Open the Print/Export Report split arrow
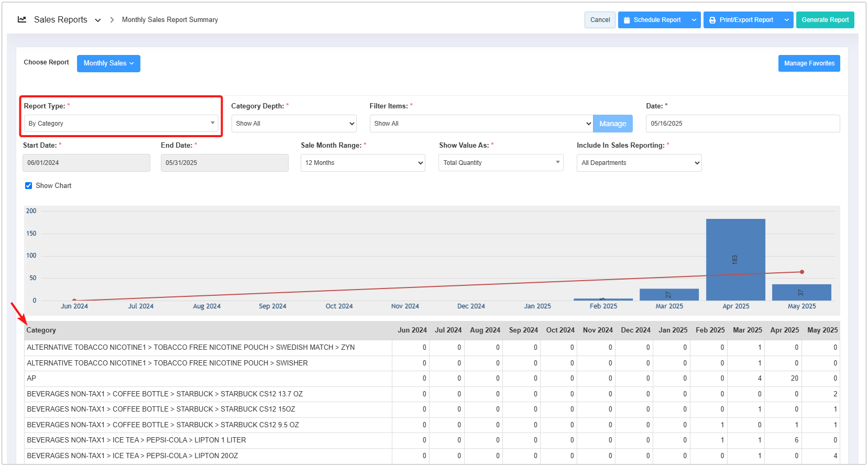This screenshot has width=868, height=466. click(786, 20)
